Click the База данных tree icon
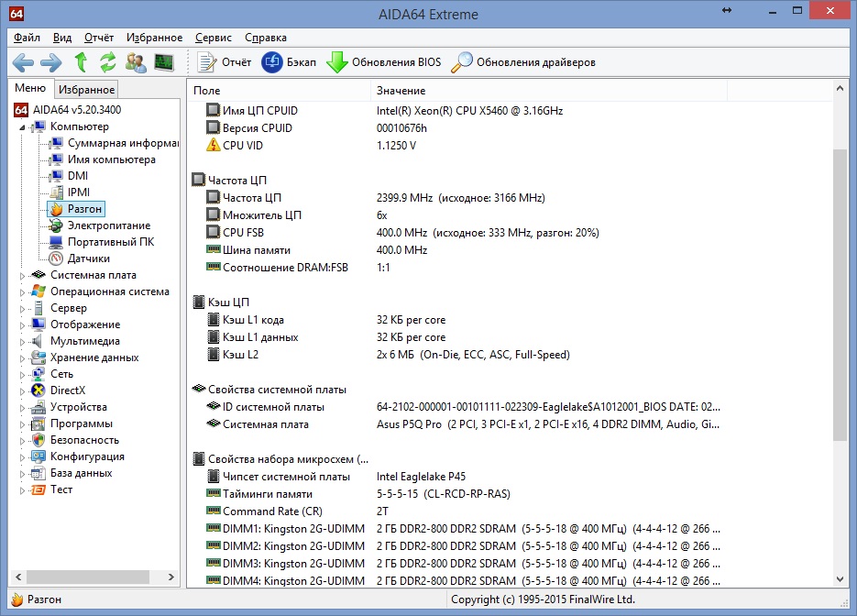Viewport: 857px width, 616px height. click(38, 473)
